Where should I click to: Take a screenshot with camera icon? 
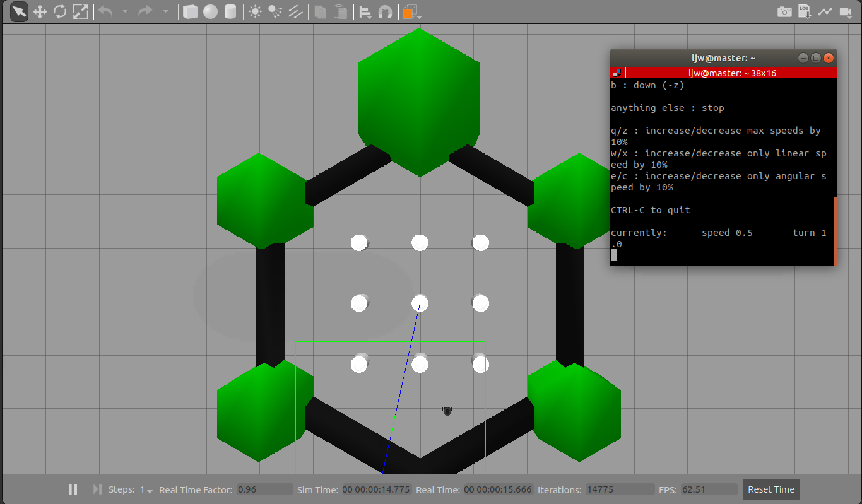point(784,11)
